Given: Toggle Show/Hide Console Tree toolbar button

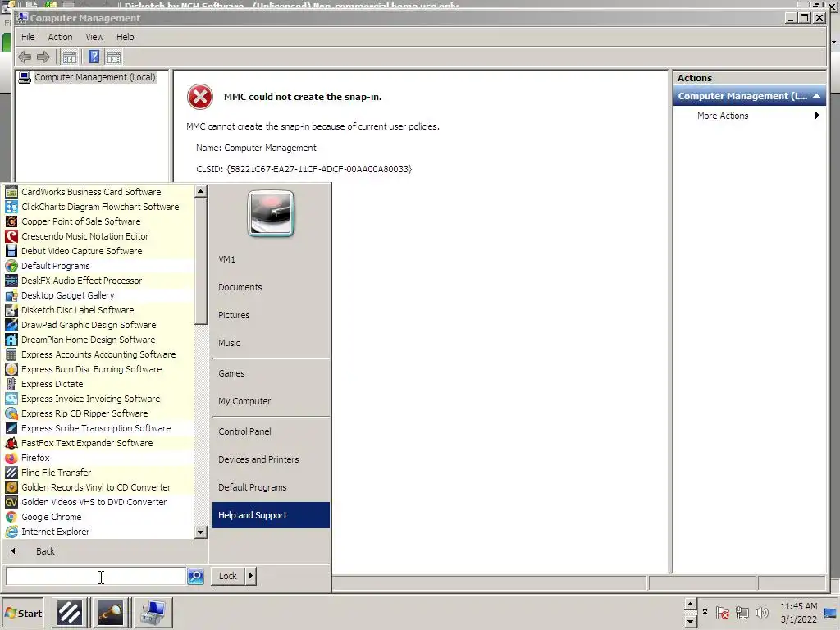Looking at the screenshot, I should click(x=69, y=57).
